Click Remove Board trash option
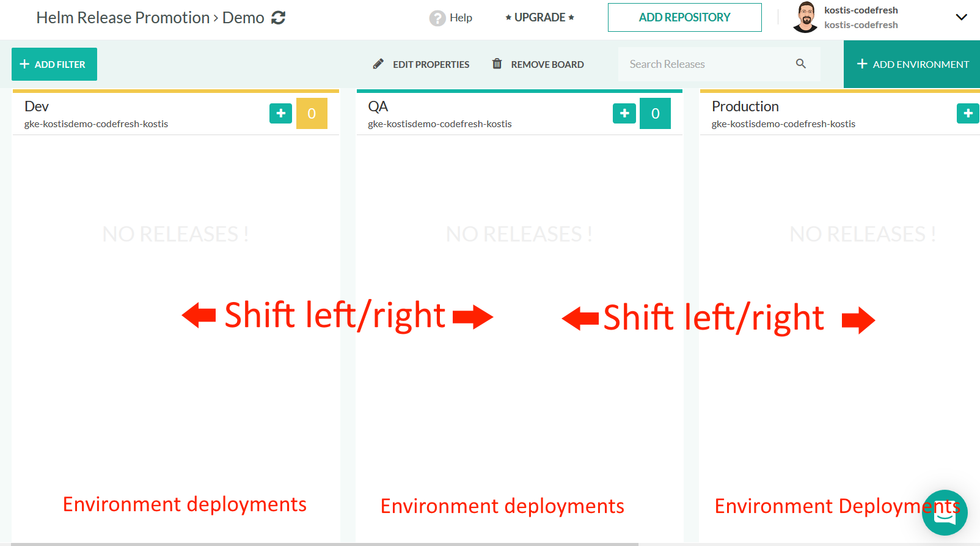 tap(538, 64)
